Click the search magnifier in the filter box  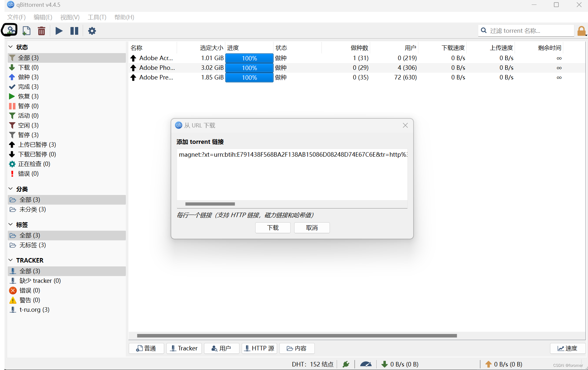tap(484, 30)
